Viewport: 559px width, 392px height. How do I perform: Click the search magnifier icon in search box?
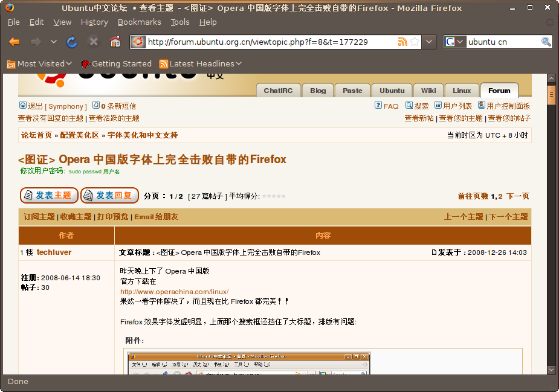(x=546, y=42)
